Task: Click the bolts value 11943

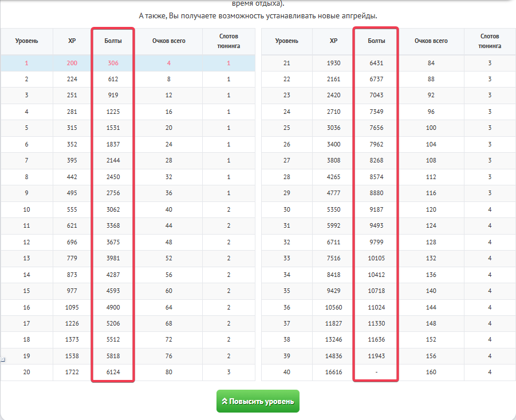Action: click(376, 356)
